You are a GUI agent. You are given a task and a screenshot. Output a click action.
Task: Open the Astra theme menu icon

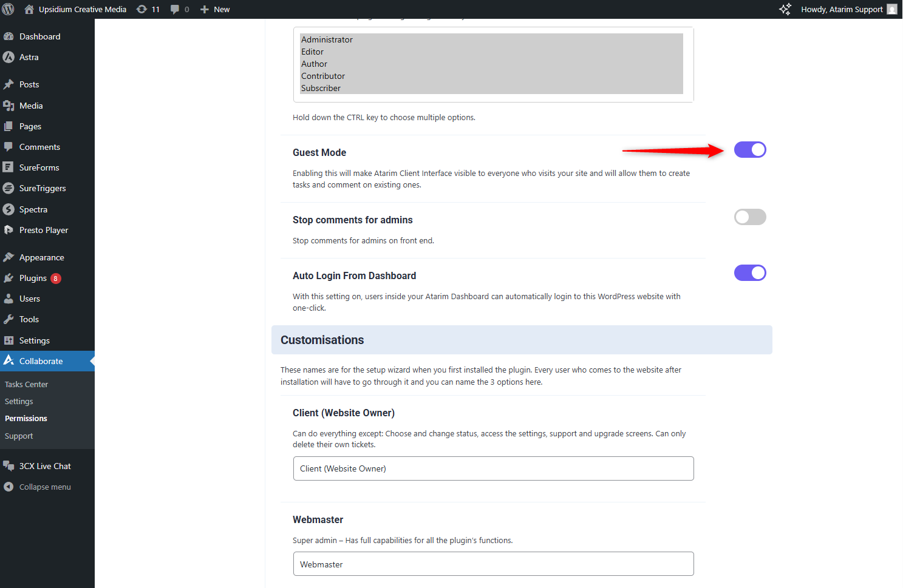(x=9, y=57)
